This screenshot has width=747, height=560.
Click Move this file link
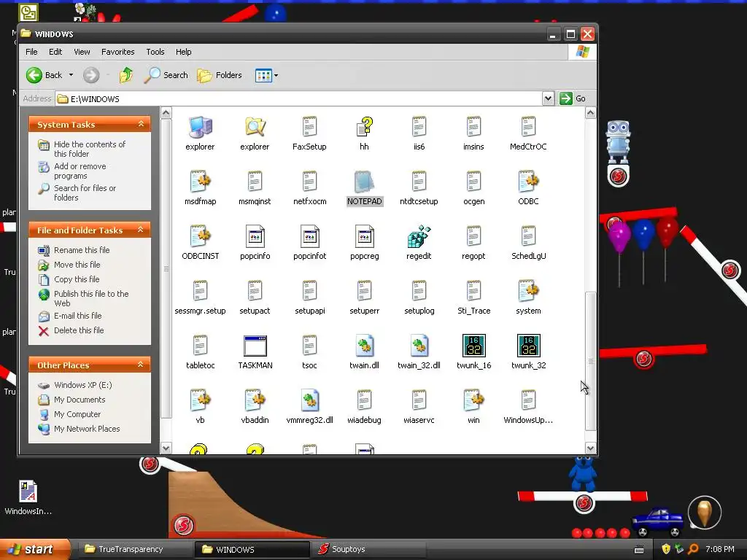click(77, 265)
